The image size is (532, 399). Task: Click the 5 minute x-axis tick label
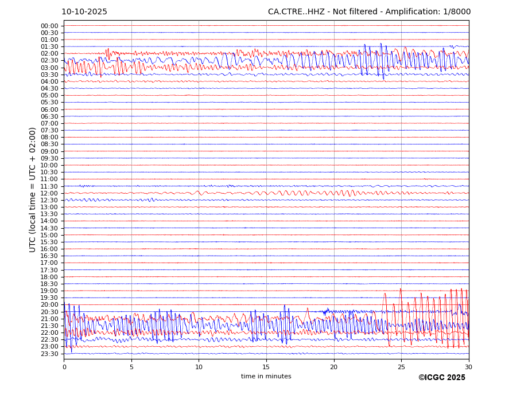131,367
